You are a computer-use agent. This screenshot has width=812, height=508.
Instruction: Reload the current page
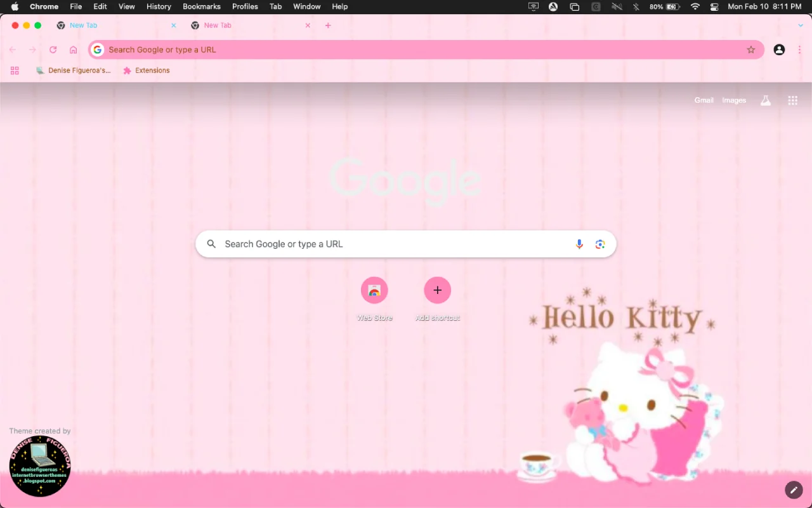[x=53, y=50]
